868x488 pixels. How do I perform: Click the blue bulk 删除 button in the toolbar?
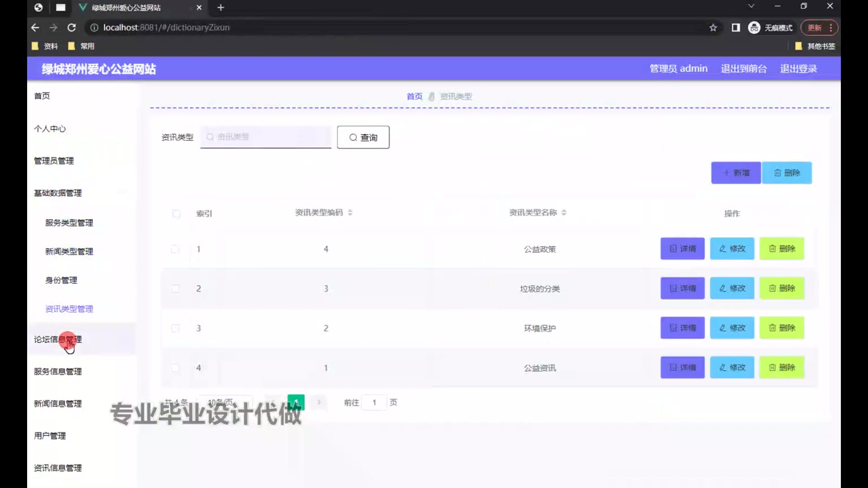click(787, 173)
